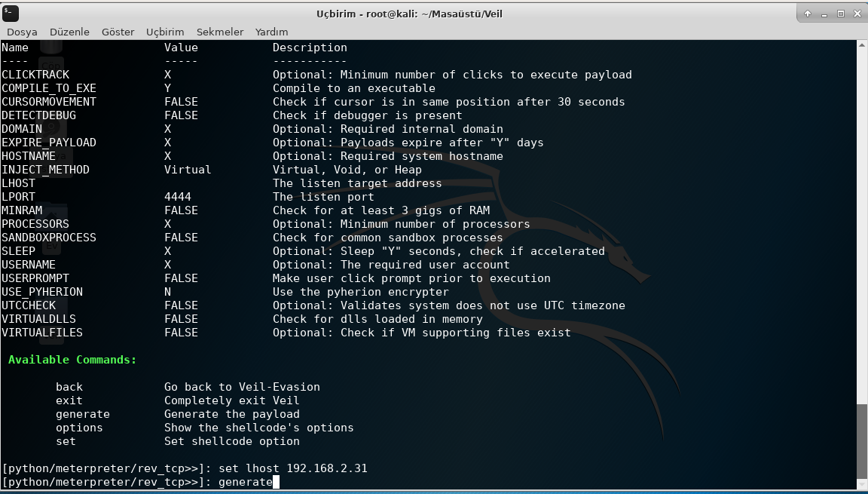This screenshot has height=494, width=868.
Task: Click the keep-above arrow button in the title bar
Action: point(808,14)
